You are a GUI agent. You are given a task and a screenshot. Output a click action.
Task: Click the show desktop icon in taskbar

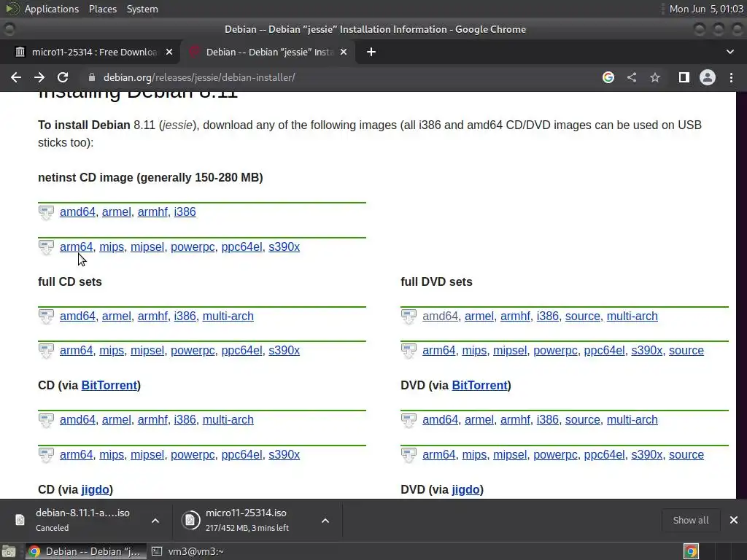point(9,551)
